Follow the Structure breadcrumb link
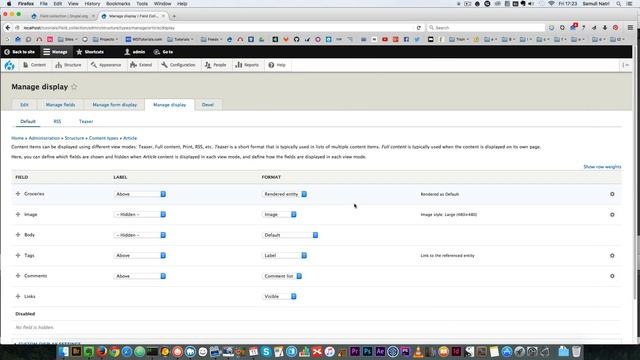Image resolution: width=640 pixels, height=360 pixels. 74,138
